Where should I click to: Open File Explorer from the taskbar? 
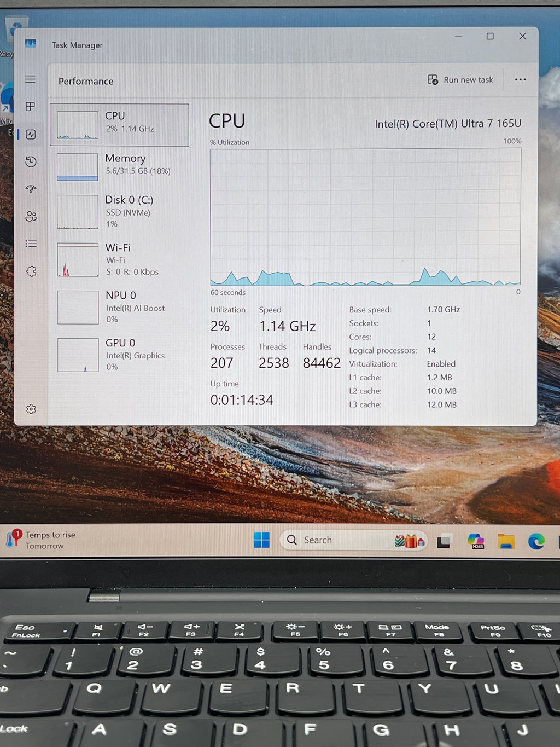pyautogui.click(x=506, y=541)
